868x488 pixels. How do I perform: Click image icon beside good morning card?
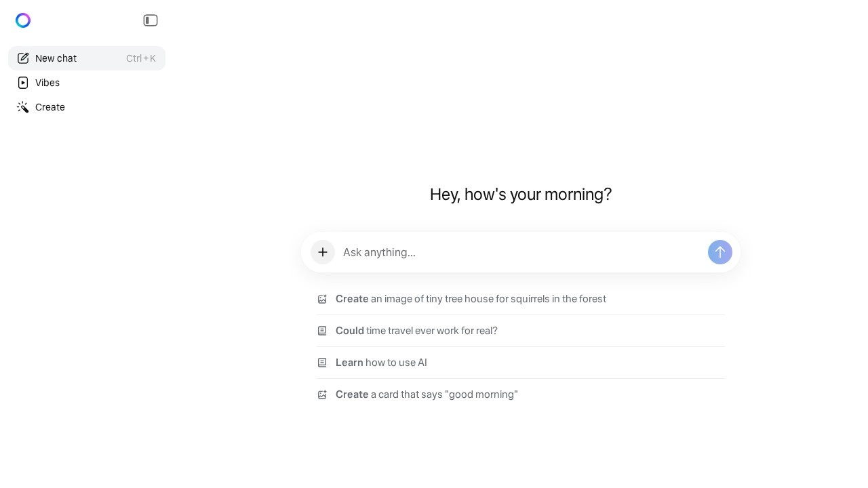coord(322,394)
